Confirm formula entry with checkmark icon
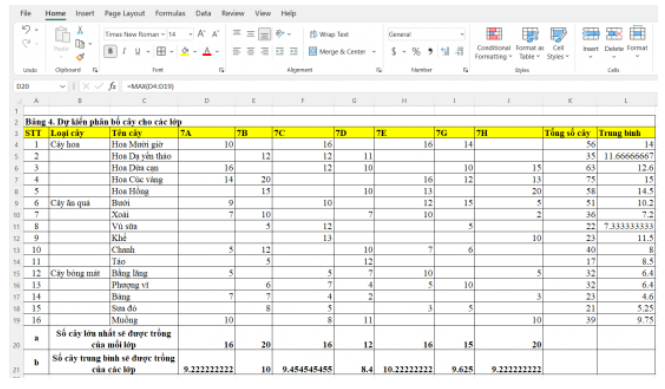 [x=99, y=86]
